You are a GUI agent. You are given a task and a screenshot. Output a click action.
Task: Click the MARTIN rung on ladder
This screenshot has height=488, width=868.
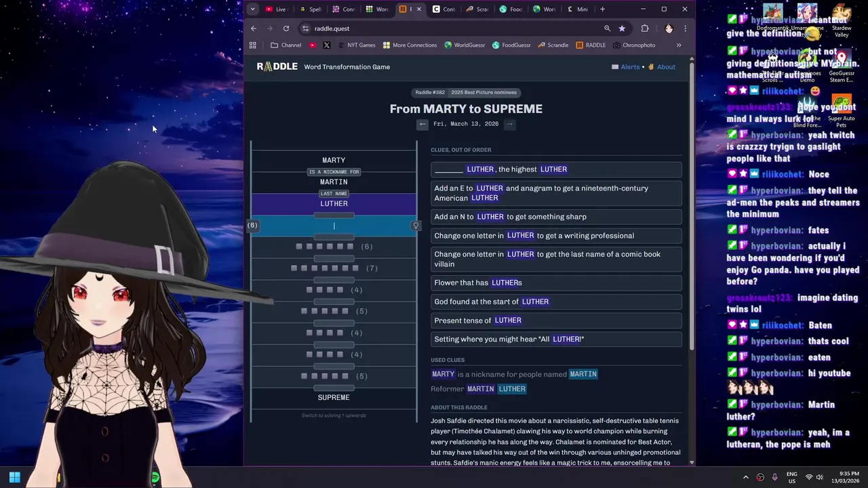(x=334, y=182)
